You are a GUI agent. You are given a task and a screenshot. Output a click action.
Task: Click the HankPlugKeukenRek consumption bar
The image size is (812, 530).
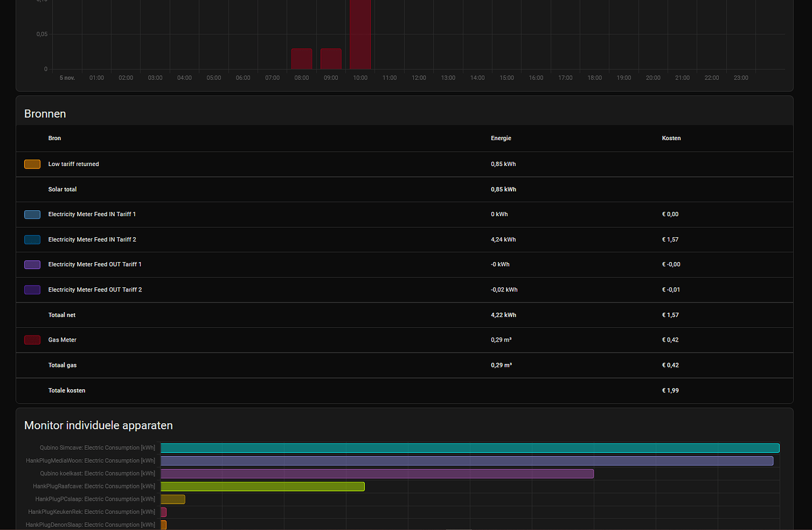[164, 512]
